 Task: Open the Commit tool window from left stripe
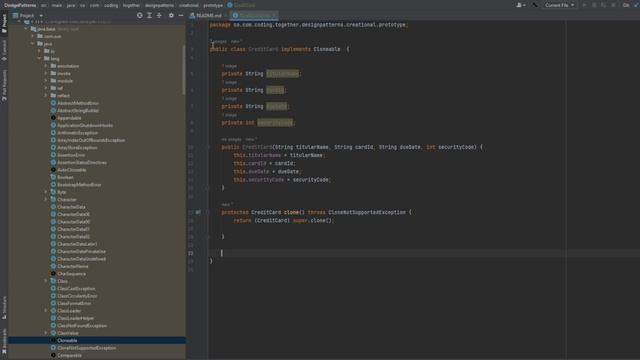pyautogui.click(x=4, y=50)
